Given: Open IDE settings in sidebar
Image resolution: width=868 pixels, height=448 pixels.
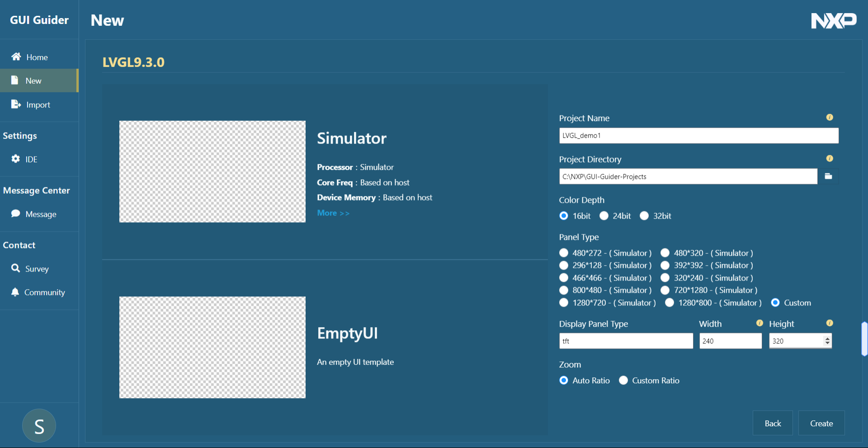Looking at the screenshot, I should (39, 159).
